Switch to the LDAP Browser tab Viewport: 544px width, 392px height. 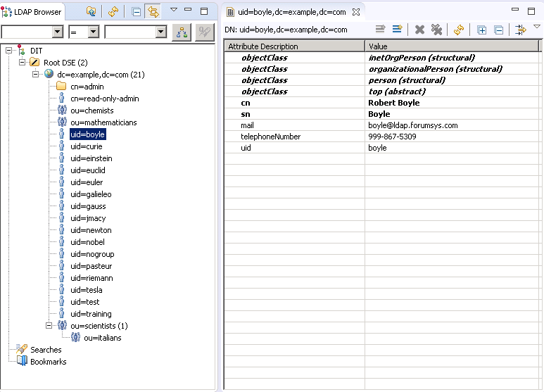click(x=32, y=12)
